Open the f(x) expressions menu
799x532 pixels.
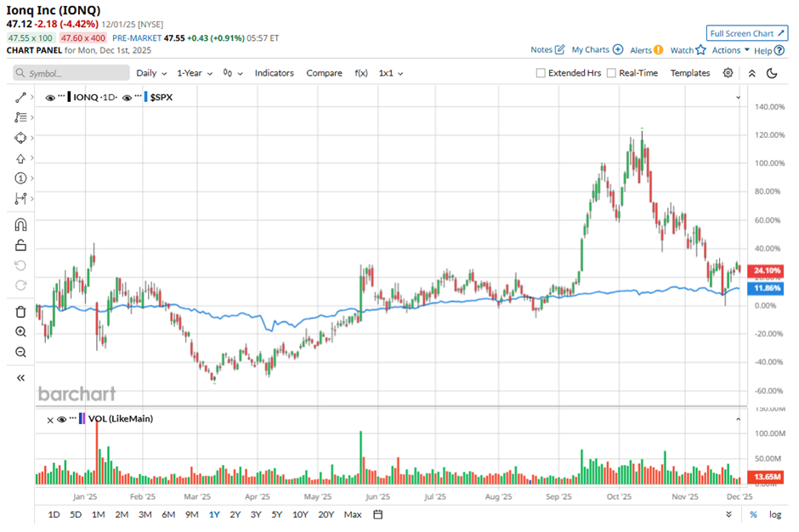[360, 73]
